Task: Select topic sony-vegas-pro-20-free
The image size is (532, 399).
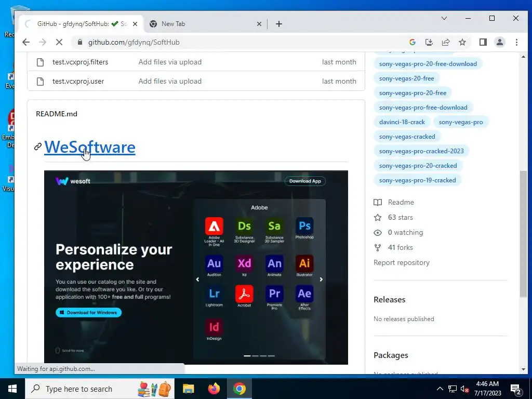Action: [413, 93]
